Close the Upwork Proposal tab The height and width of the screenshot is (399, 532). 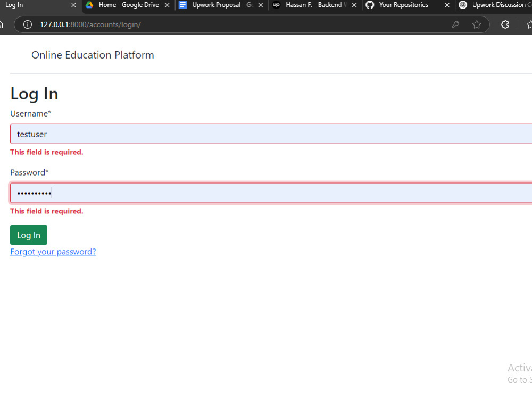[x=261, y=5]
